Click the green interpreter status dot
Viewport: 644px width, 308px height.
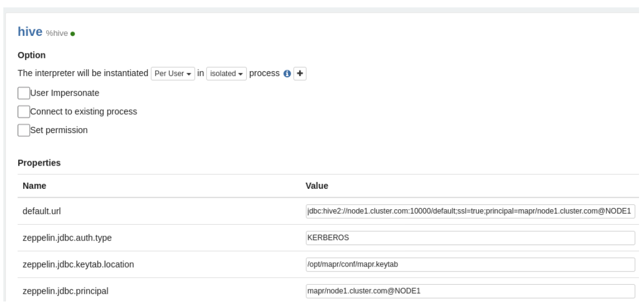tap(73, 34)
